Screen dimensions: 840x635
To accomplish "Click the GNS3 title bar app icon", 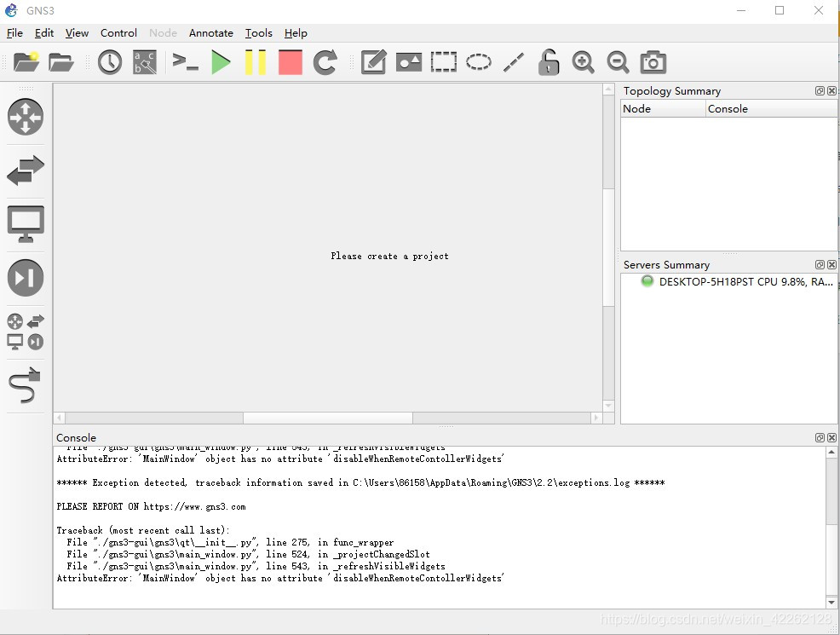I will pos(11,10).
